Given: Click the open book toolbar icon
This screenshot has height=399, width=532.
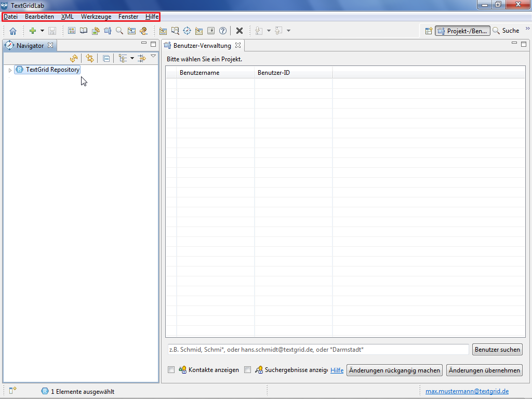Looking at the screenshot, I should tap(84, 31).
